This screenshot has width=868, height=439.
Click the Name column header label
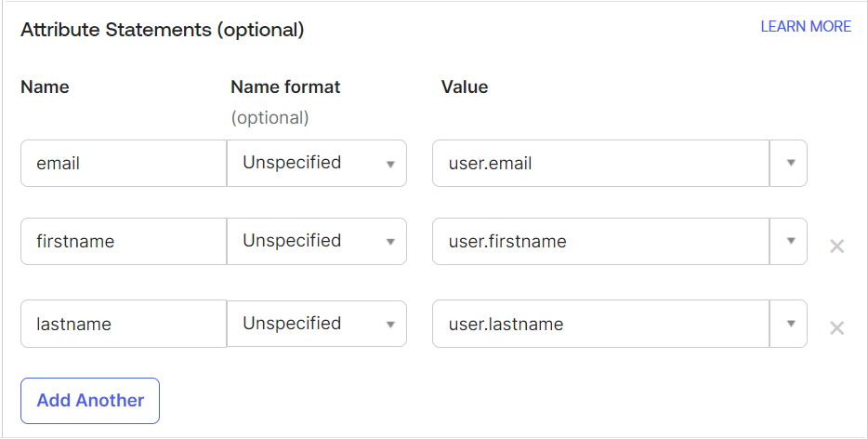click(x=45, y=87)
